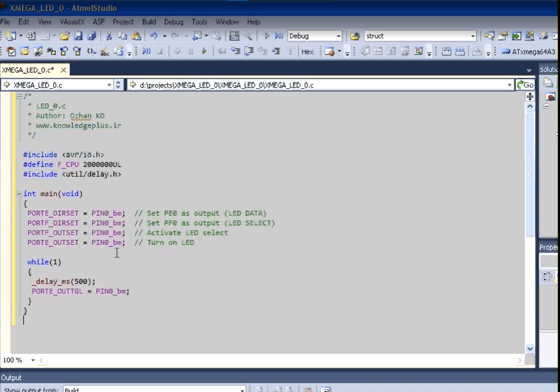Click VAssistX Open File in Solution folder icon
This screenshot has height=392, width=560.
click(24, 52)
